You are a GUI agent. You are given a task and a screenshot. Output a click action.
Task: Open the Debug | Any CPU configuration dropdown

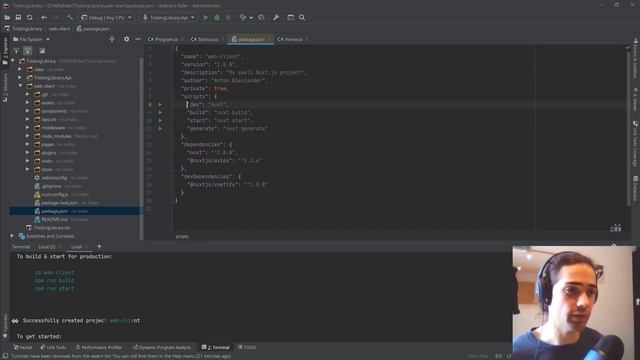(107, 18)
